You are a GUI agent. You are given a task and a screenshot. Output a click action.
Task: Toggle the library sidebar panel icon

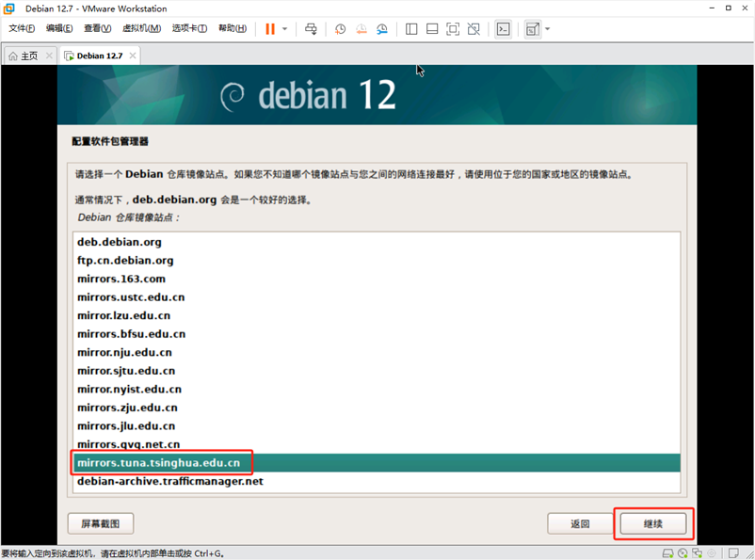point(411,29)
